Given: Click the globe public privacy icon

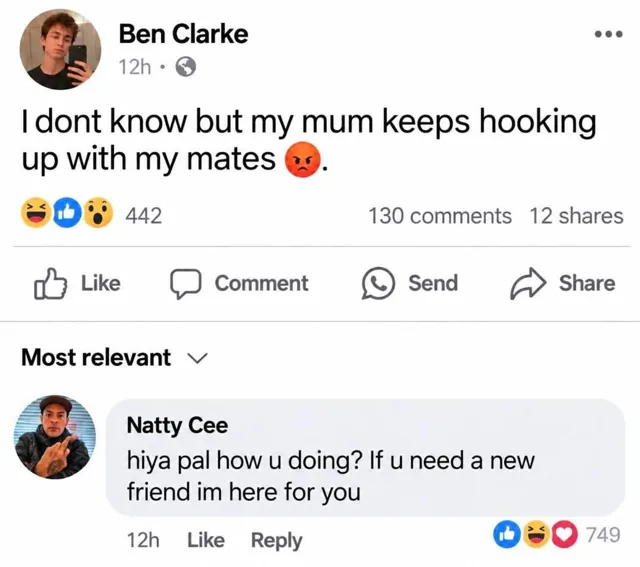Looking at the screenshot, I should 186,67.
